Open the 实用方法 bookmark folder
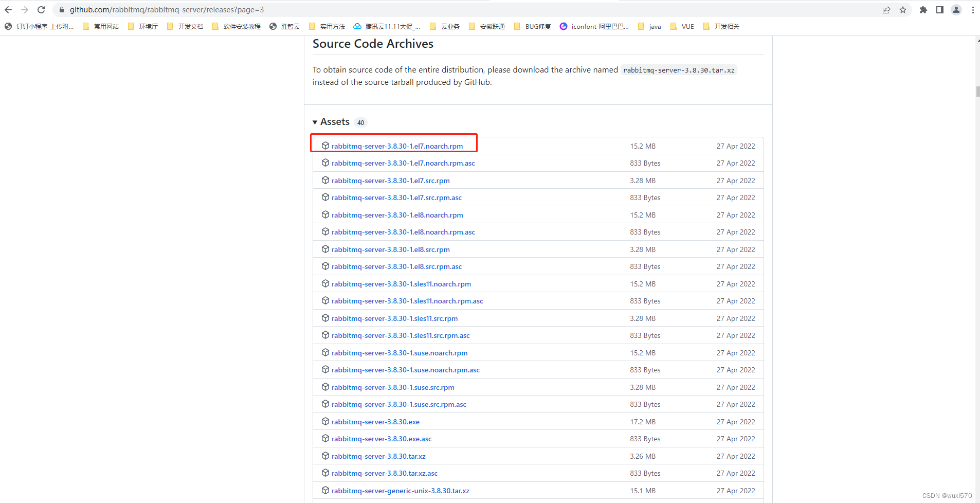 [x=327, y=26]
